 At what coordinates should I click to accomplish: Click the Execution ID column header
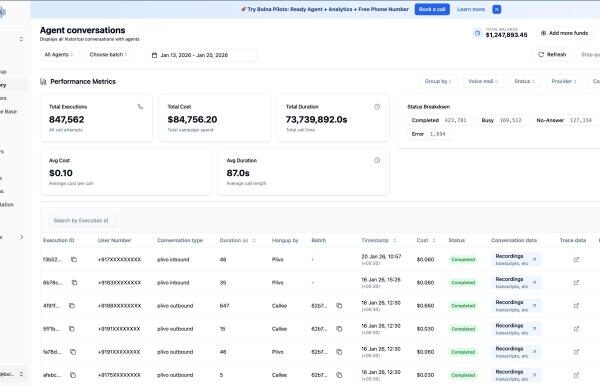[x=59, y=240]
